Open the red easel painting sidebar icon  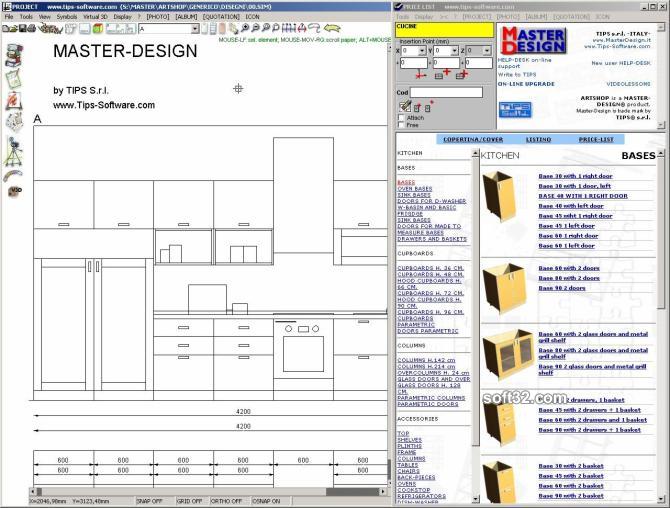(14, 101)
